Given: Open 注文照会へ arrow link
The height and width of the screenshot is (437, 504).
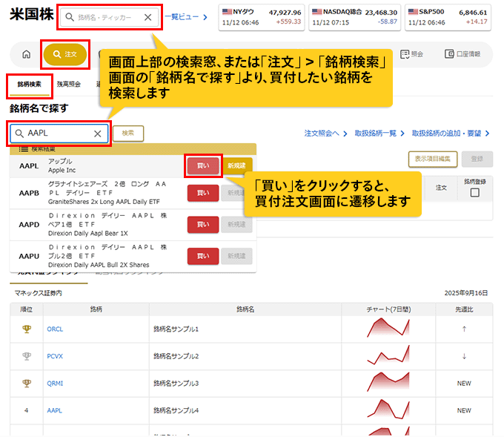Looking at the screenshot, I should pyautogui.click(x=325, y=134).
